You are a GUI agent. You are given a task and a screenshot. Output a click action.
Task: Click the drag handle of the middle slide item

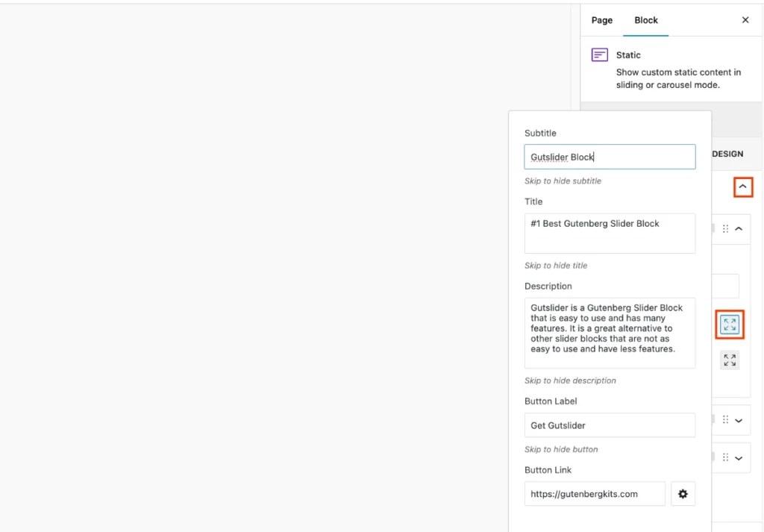point(725,419)
